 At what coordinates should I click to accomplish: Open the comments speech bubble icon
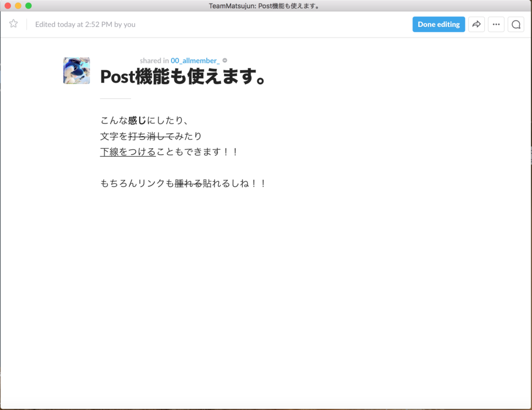click(515, 24)
